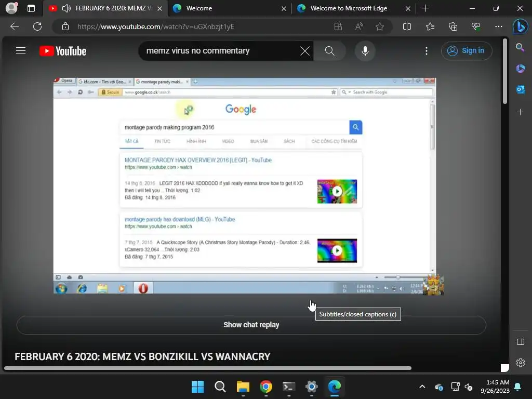The width and height of the screenshot is (532, 399).
Task: Clear the YouTube search query
Action: (304, 51)
